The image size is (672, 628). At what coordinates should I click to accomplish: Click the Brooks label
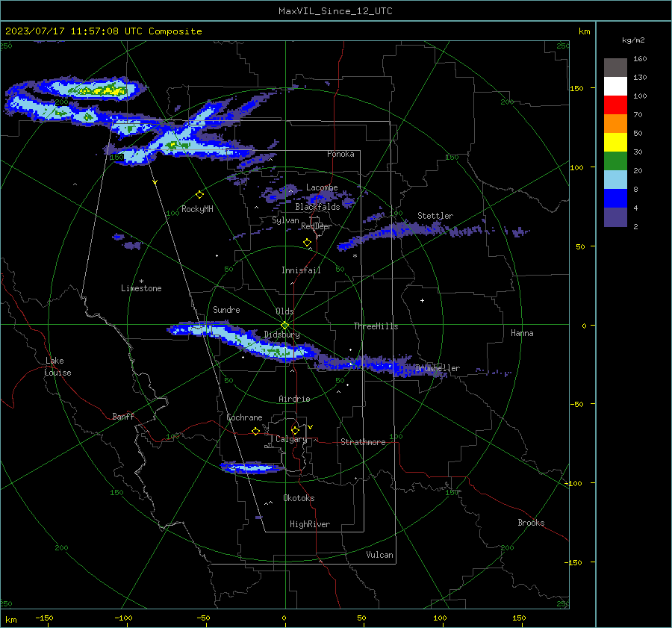point(531,523)
